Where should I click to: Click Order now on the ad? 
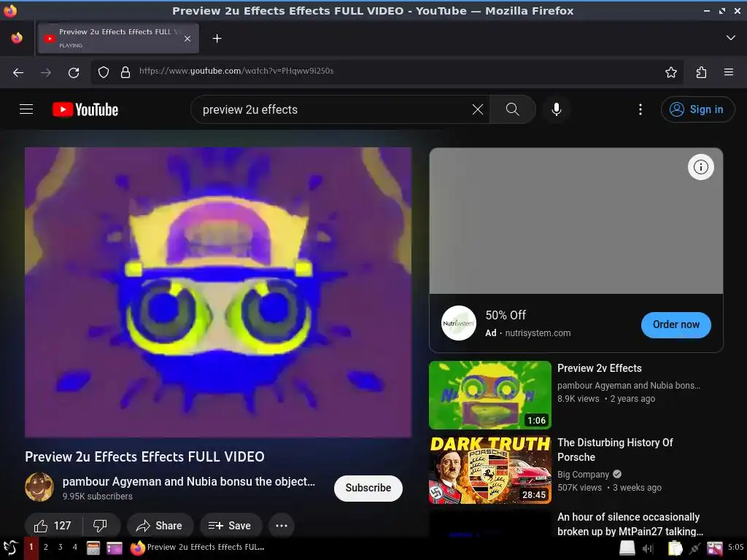[x=676, y=324]
